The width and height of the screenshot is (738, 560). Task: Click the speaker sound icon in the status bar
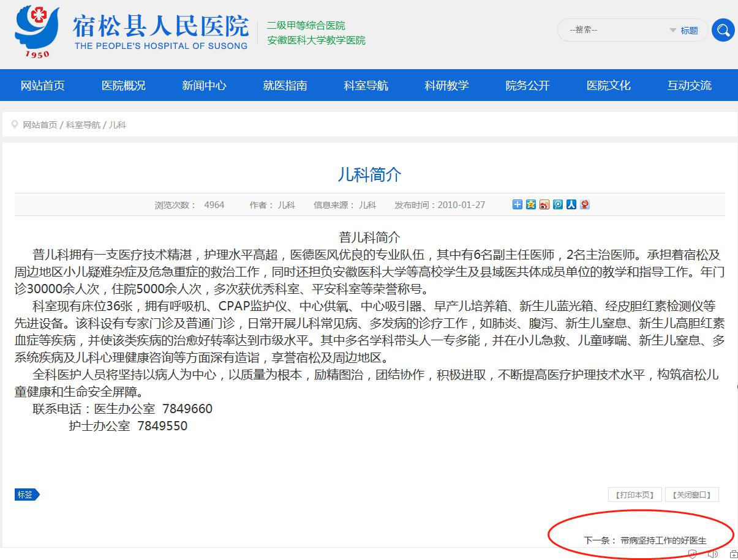tap(713, 554)
